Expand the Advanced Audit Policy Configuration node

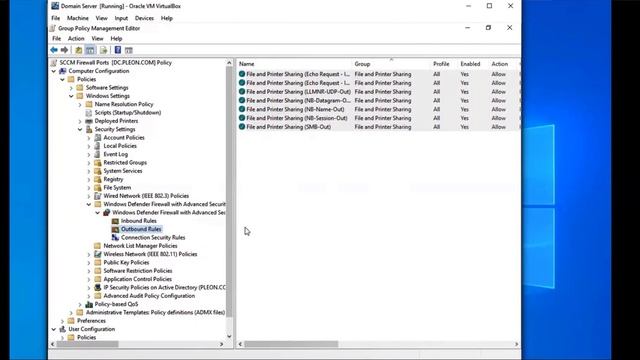pos(89,296)
